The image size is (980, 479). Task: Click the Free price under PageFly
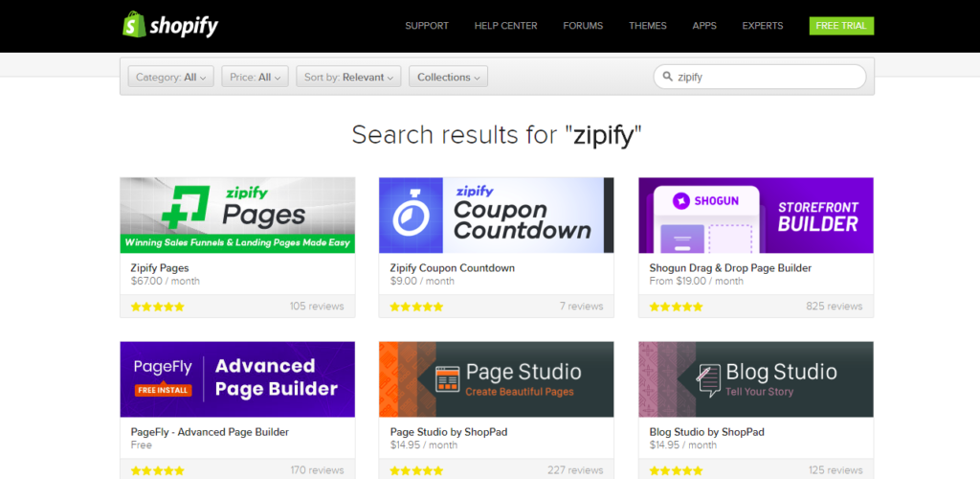[142, 445]
